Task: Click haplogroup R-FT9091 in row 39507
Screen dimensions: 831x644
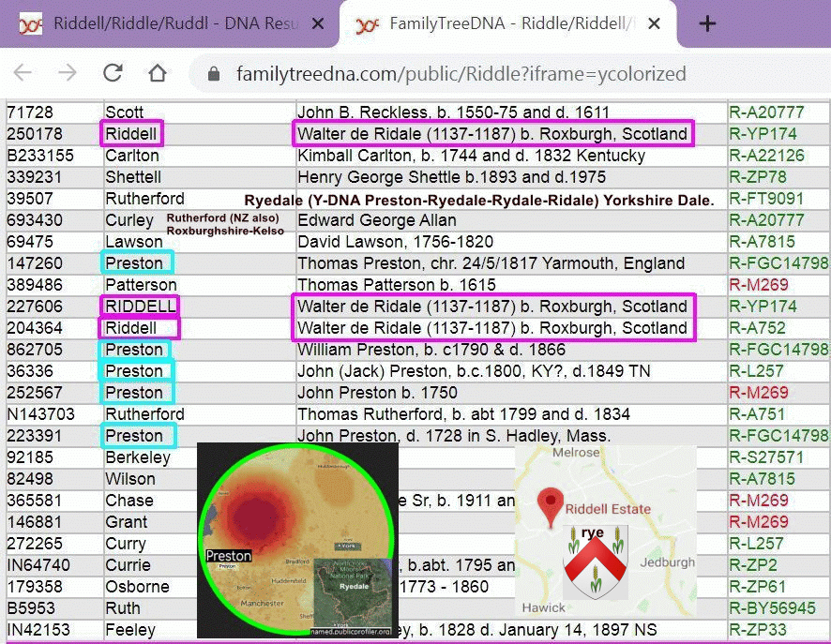Action: (766, 199)
